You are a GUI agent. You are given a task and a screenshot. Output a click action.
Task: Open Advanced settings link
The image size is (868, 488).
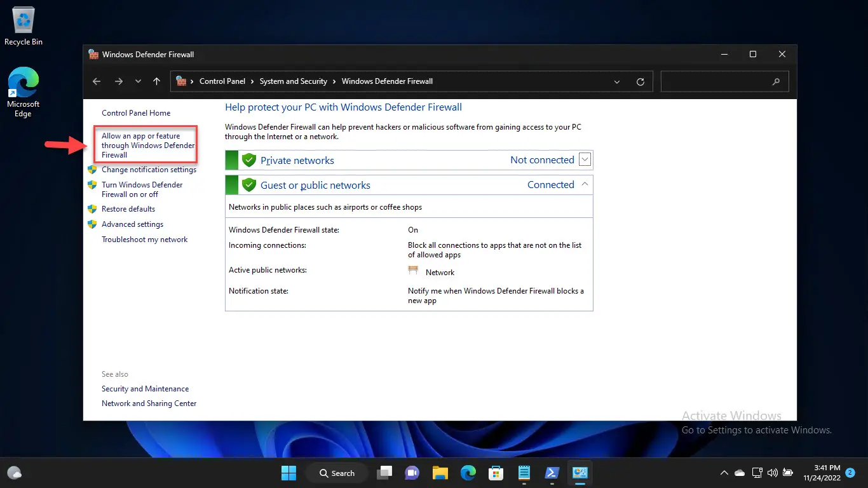(x=132, y=224)
